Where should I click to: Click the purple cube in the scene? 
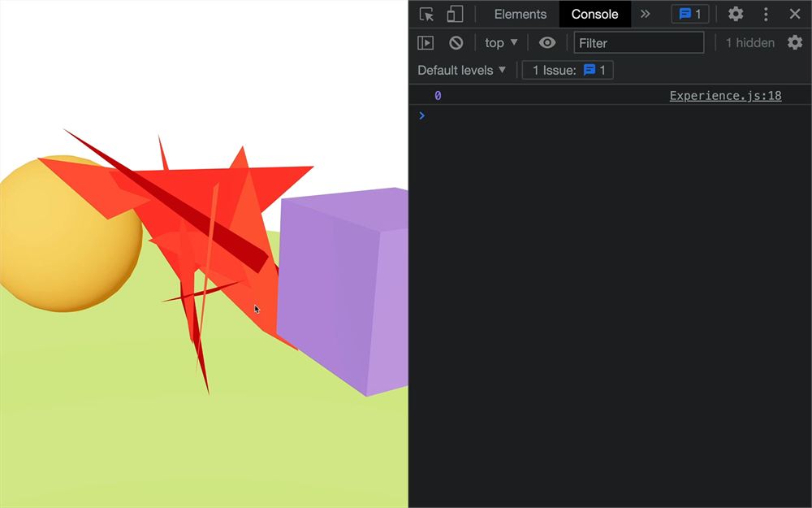[343, 290]
